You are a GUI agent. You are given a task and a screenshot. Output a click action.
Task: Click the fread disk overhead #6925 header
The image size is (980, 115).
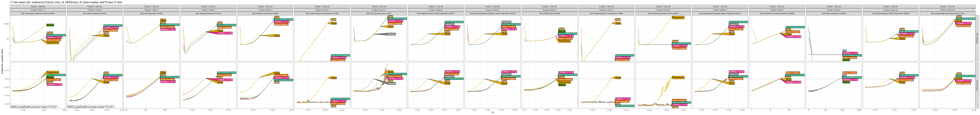click(x=777, y=13)
